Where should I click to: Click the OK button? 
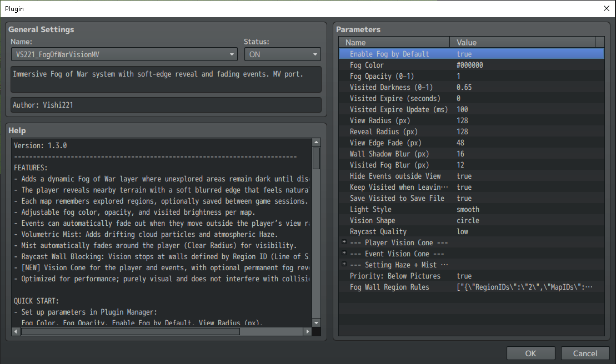pyautogui.click(x=531, y=353)
